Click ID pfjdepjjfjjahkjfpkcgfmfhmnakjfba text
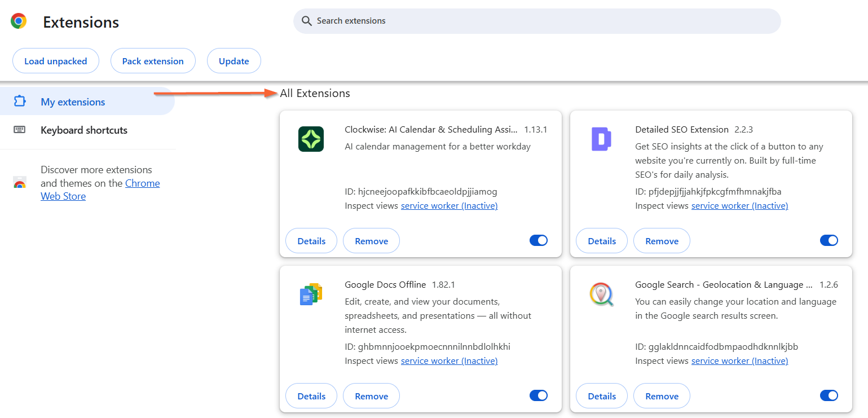868x418 pixels. coord(708,192)
